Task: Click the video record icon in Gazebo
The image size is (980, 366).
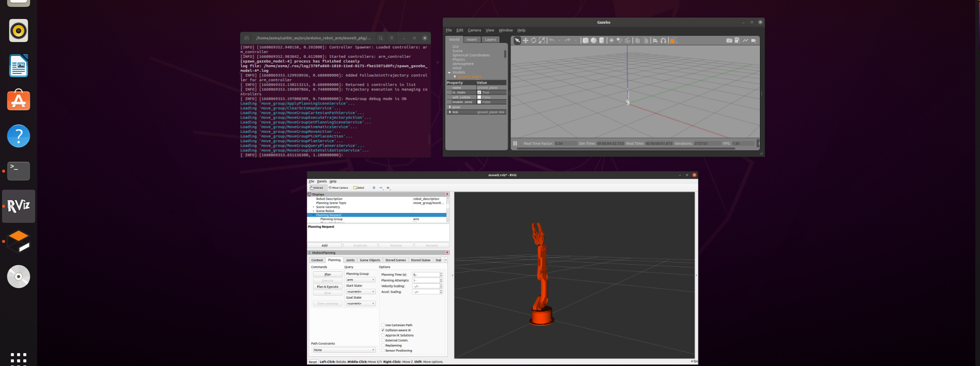Action: coord(754,40)
